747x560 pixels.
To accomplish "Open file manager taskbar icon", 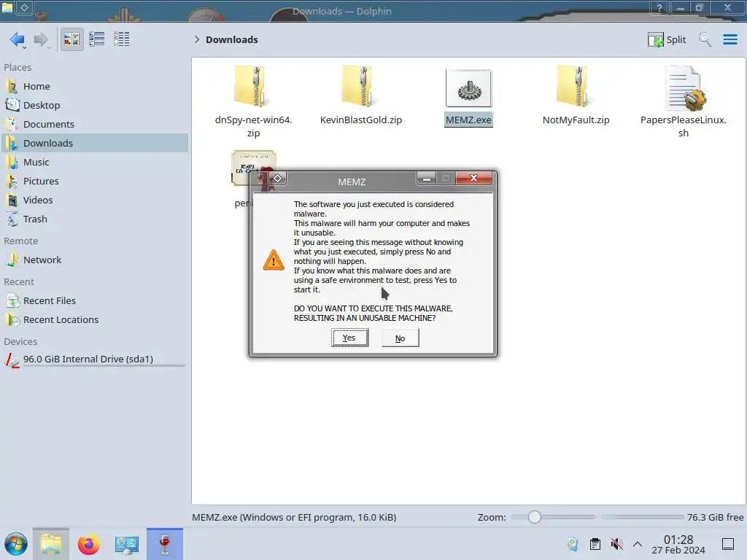I will tap(51, 544).
